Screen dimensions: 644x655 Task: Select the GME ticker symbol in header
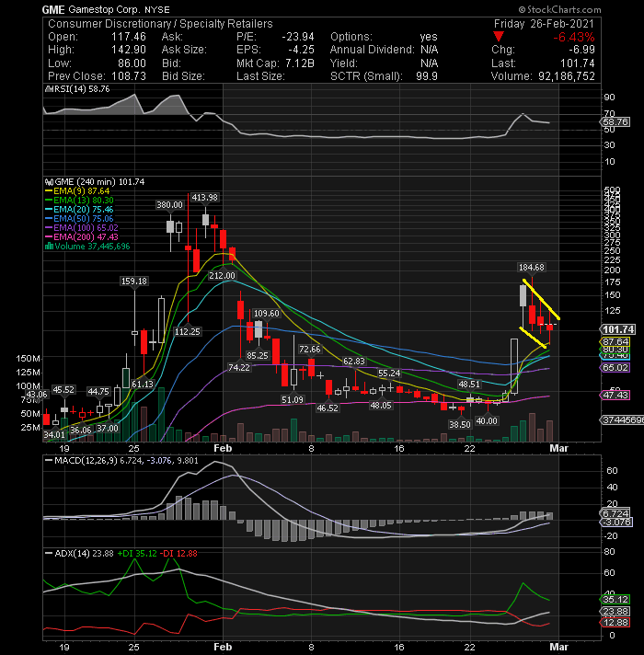pyautogui.click(x=53, y=9)
